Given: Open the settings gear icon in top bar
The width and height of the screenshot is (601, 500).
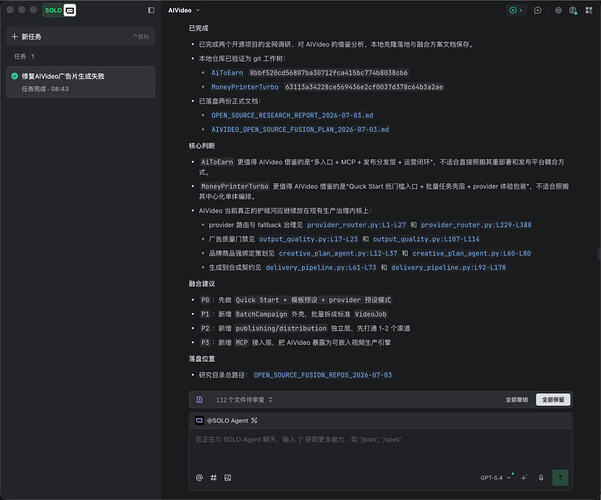Looking at the screenshot, I should click(558, 10).
